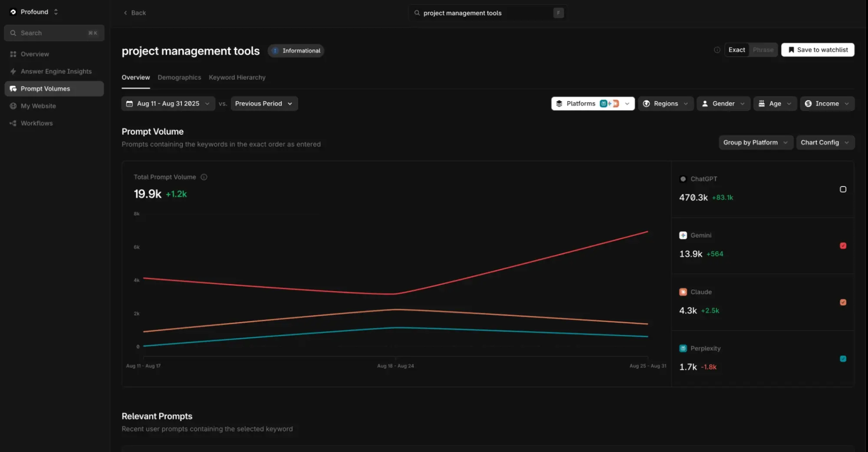Open the Group by Platform dropdown

[756, 143]
